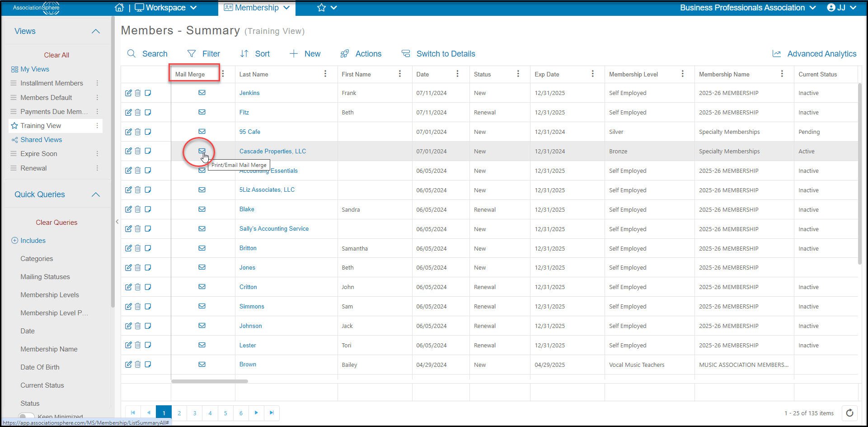Open Advanced Analytics

coord(815,53)
